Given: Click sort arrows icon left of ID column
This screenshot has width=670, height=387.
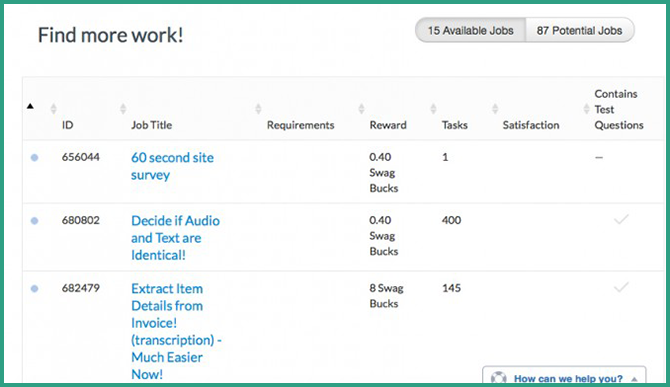Looking at the screenshot, I should 53,109.
